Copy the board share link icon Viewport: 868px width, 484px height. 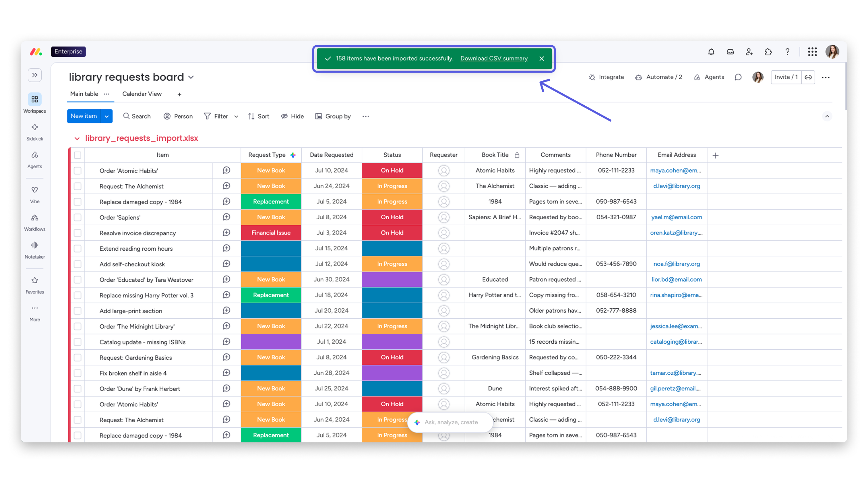(808, 77)
